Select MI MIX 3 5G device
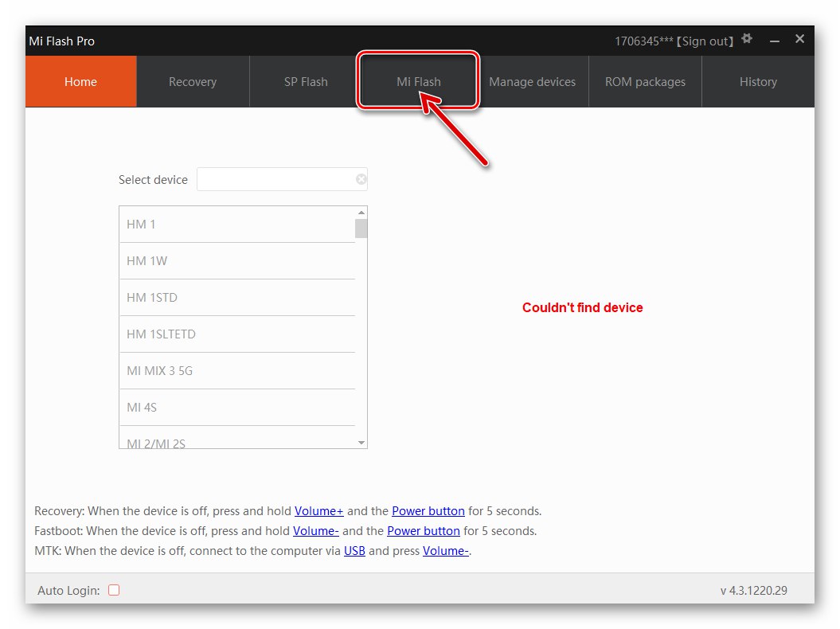840x629 pixels. coord(237,371)
